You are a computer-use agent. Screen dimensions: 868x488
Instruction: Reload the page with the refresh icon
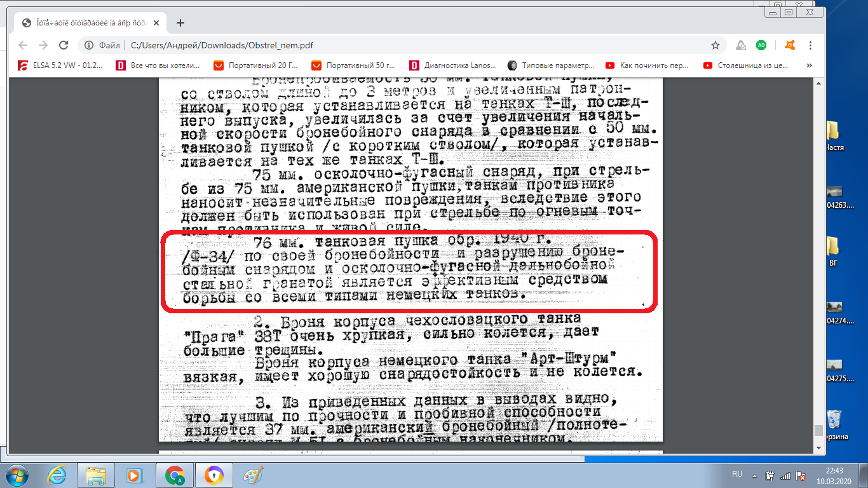64,45
